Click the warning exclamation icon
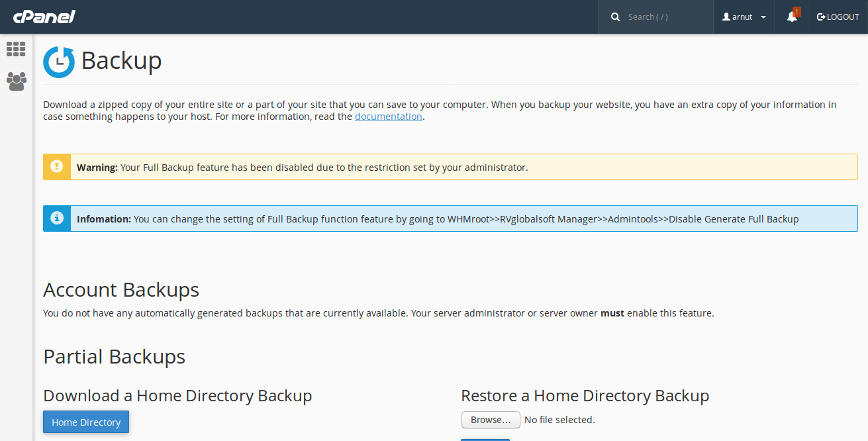This screenshot has height=441, width=868. pos(56,166)
